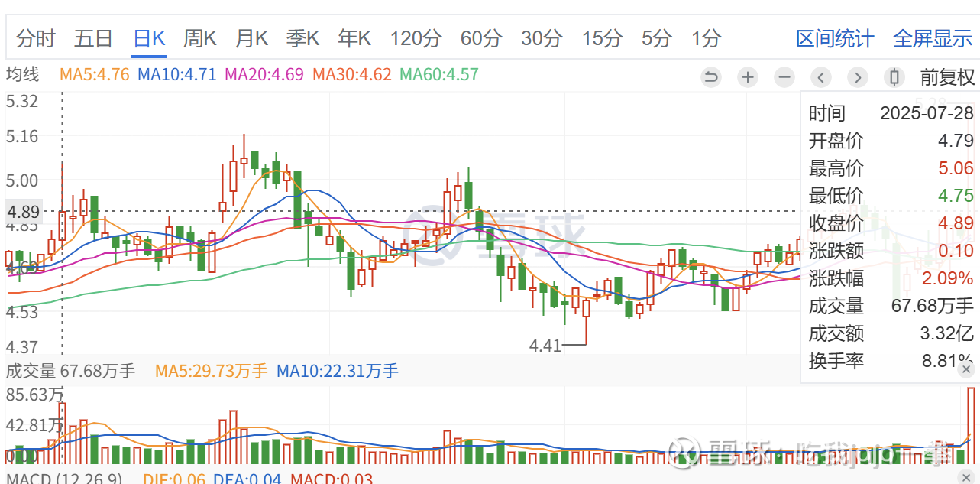The image size is (980, 484).
Task: Click the MACD:0.03 value
Action: (332, 479)
